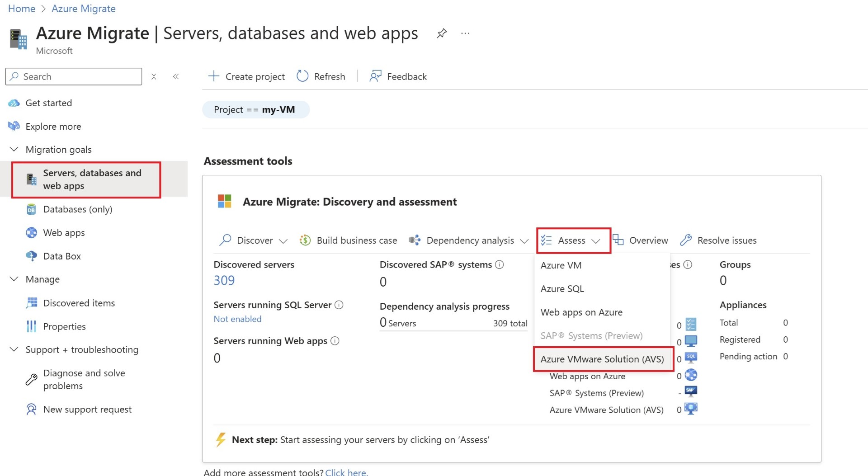Viewport: 868px width, 476px height.
Task: Click the Not enabled link
Action: (x=238, y=319)
